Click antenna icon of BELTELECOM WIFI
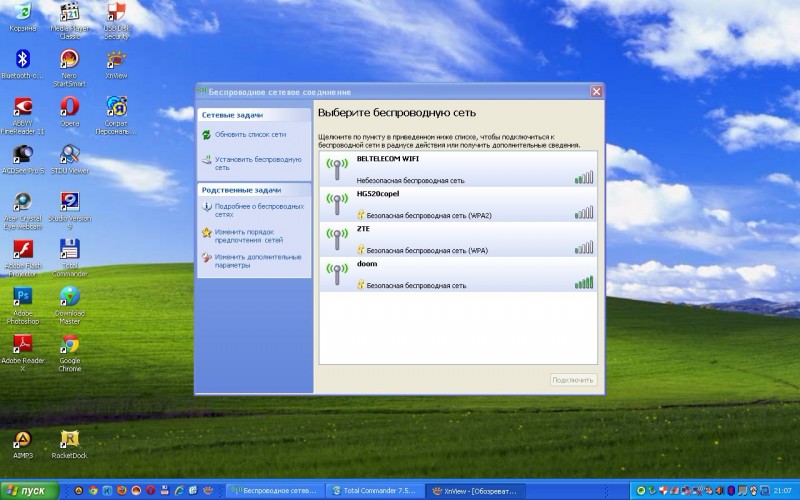800x500 pixels. 337,169
